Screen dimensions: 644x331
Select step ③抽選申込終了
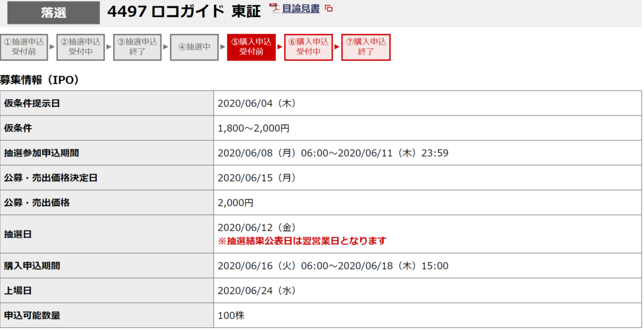pos(137,47)
